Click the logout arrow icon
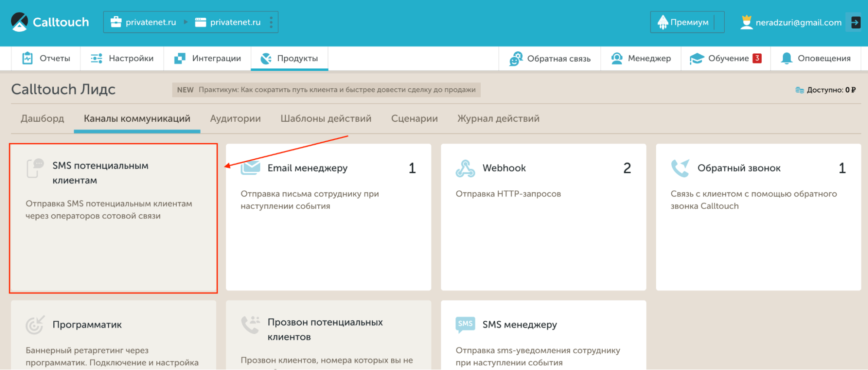The width and height of the screenshot is (868, 370). click(855, 22)
